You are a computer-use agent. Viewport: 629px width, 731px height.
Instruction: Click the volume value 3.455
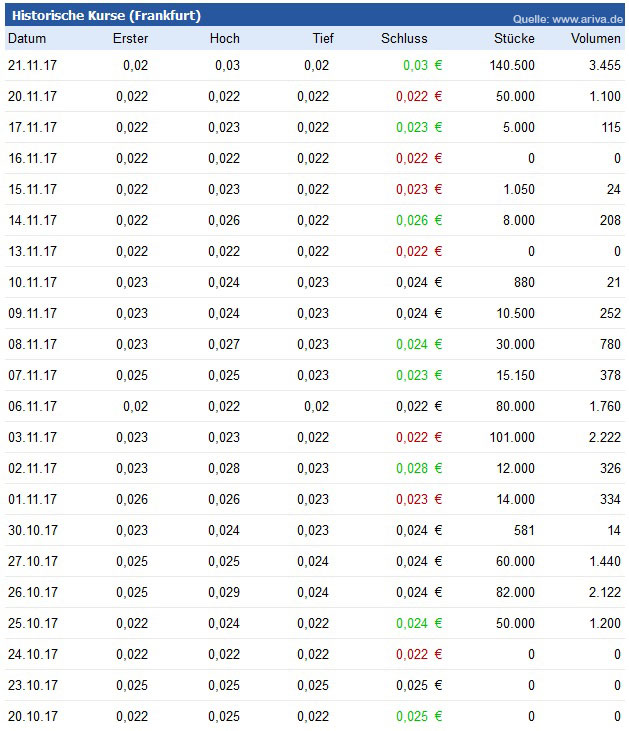(x=604, y=66)
